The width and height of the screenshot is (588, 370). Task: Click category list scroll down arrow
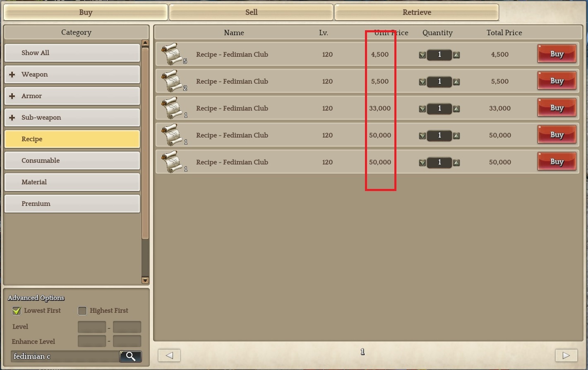[145, 280]
